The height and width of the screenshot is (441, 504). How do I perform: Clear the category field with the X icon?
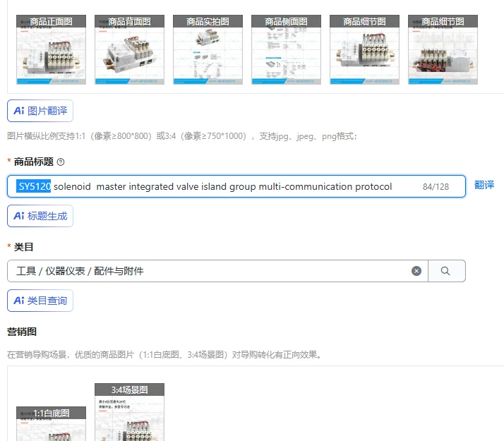pos(416,271)
